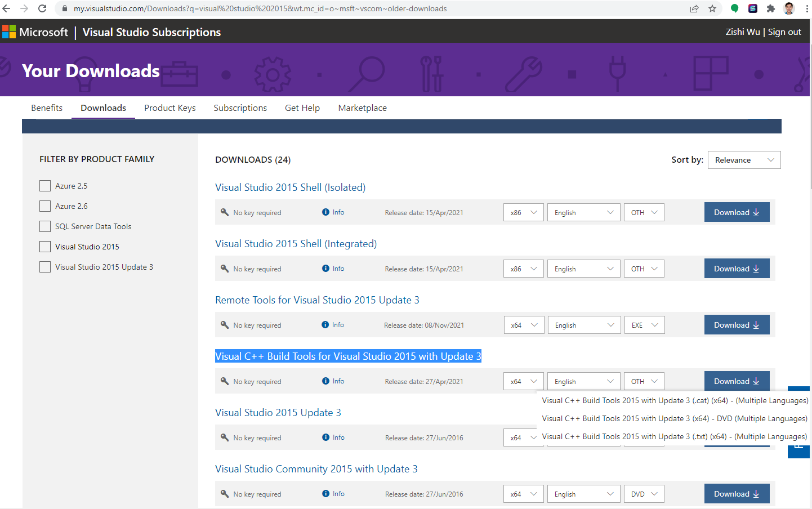Check the Visual Studio 2015 filter
Viewport: 812px width, 509px height.
pyautogui.click(x=45, y=247)
